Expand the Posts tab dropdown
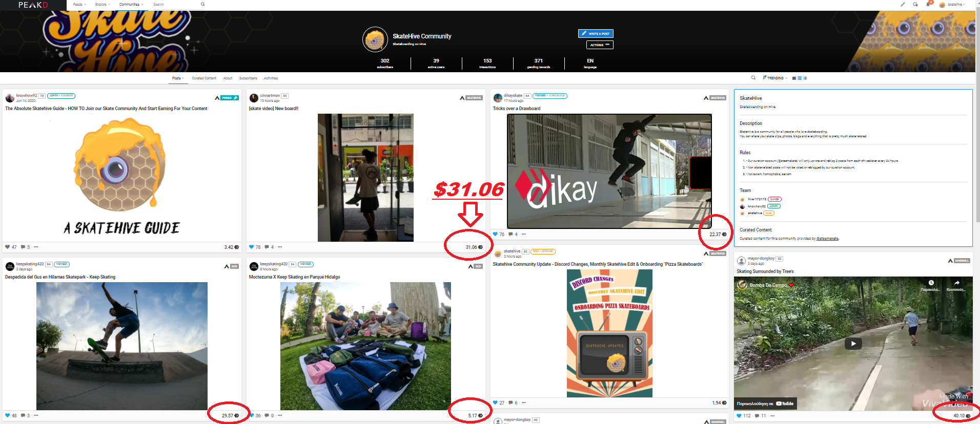The image size is (980, 424). 177,78
